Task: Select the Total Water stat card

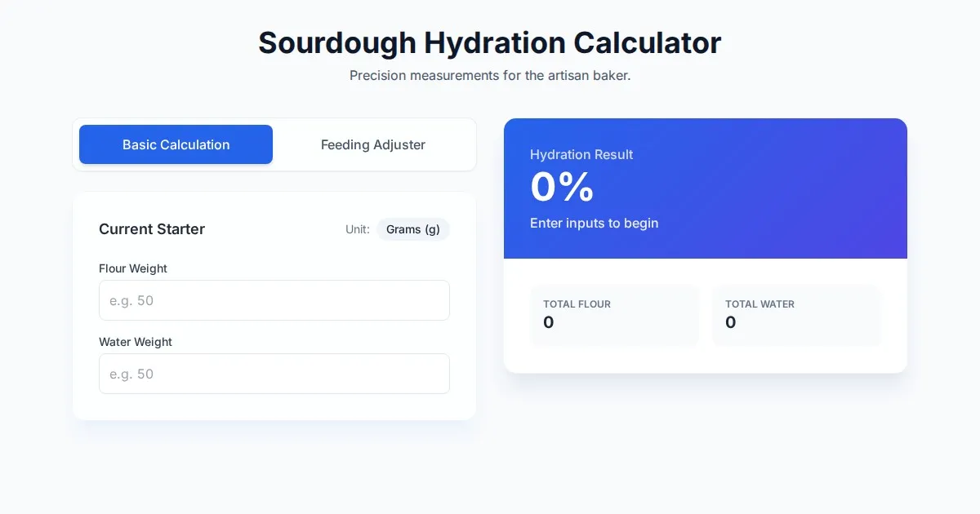Action: 796,315
